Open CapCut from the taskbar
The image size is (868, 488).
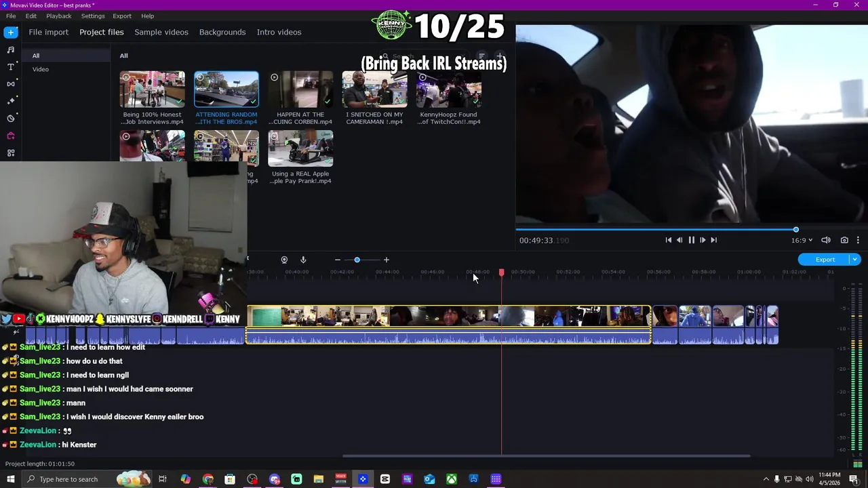tap(385, 479)
